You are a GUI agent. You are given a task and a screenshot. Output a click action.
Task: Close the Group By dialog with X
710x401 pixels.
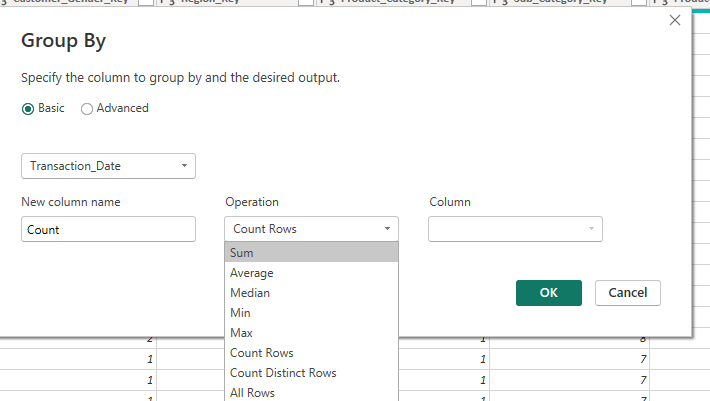pos(675,20)
